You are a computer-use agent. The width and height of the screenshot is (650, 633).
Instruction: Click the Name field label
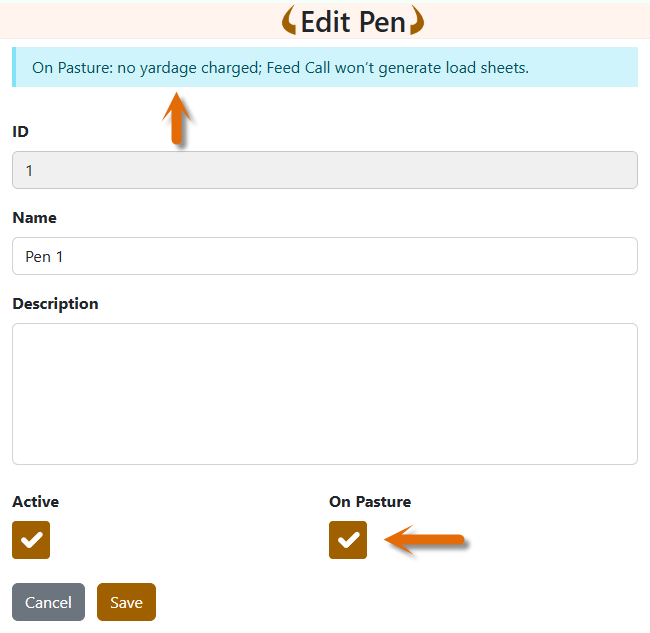point(34,217)
